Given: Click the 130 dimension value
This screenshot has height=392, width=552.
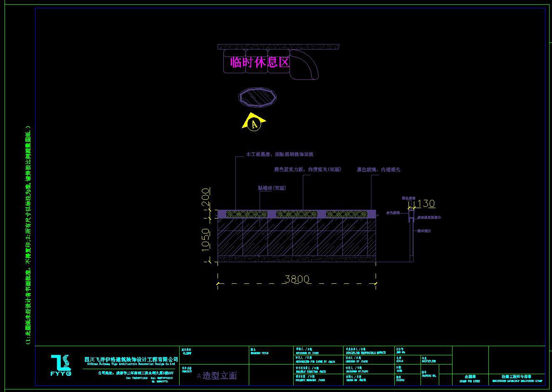Looking at the screenshot, I should point(426,203).
